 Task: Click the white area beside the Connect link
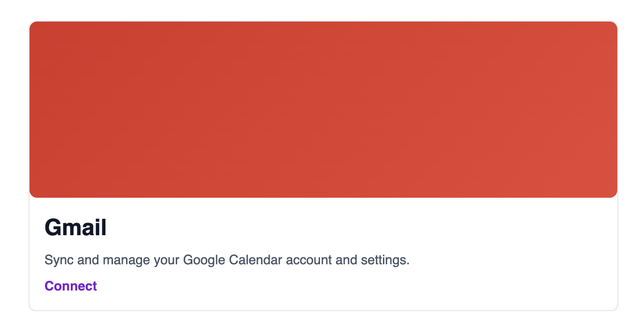pos(328,286)
